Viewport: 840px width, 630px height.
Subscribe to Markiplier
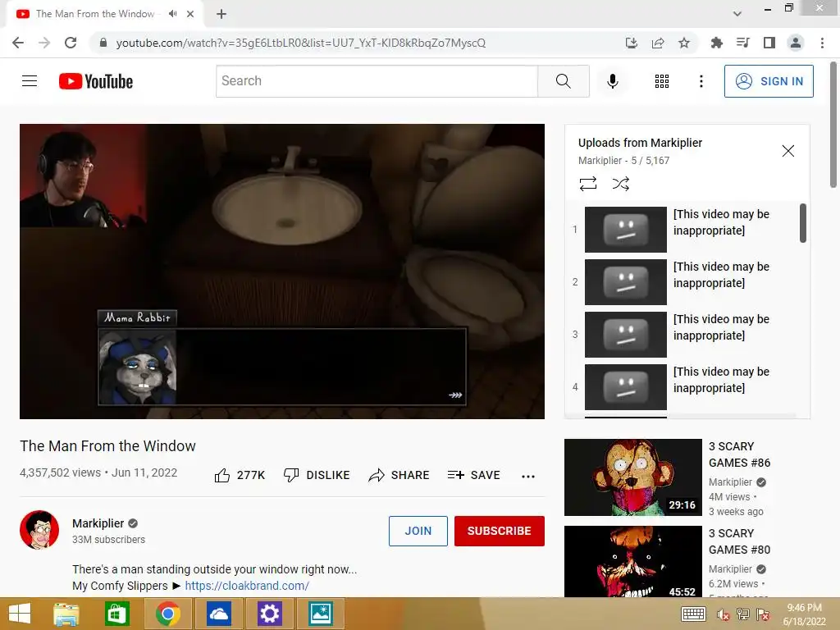pos(500,531)
